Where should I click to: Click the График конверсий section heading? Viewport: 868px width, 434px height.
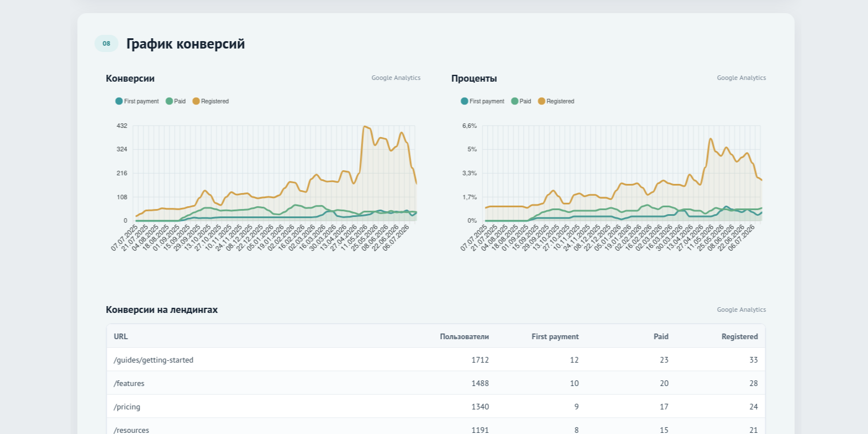tap(186, 43)
